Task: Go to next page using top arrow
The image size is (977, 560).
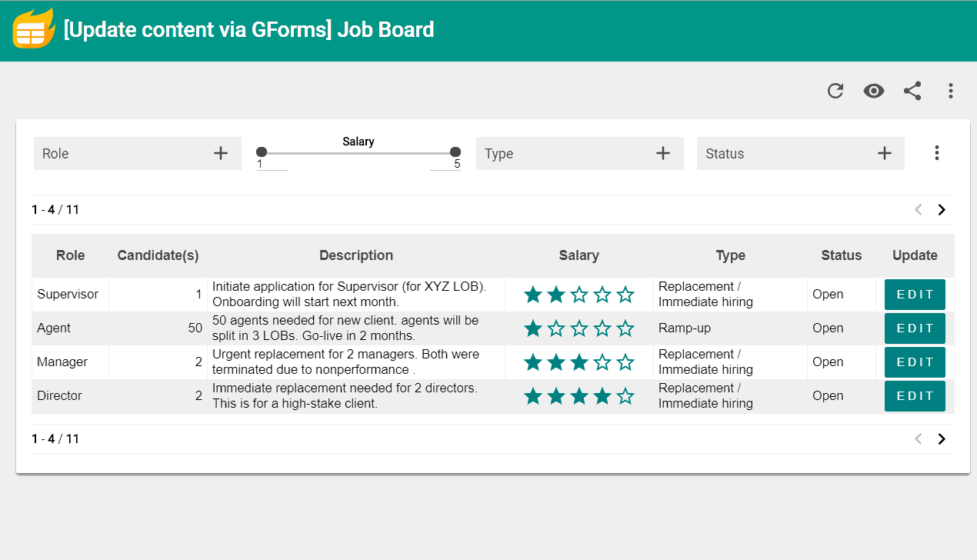Action: click(x=942, y=209)
